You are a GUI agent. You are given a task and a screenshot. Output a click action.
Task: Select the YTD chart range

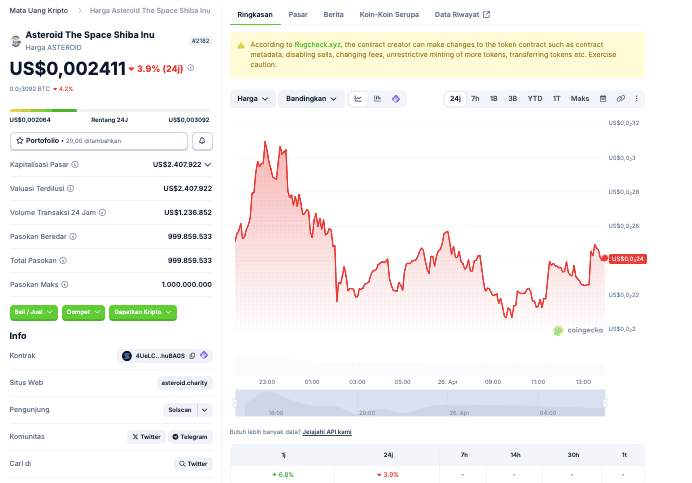tap(535, 98)
